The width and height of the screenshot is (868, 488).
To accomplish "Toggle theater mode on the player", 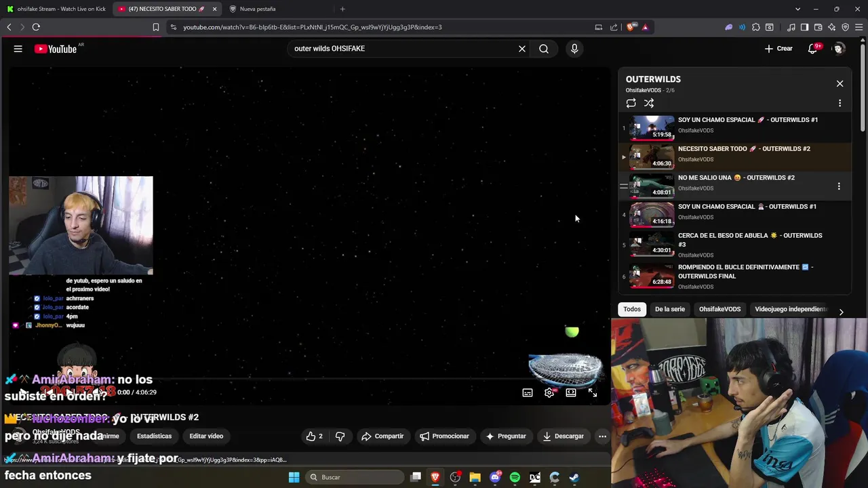I will [571, 392].
